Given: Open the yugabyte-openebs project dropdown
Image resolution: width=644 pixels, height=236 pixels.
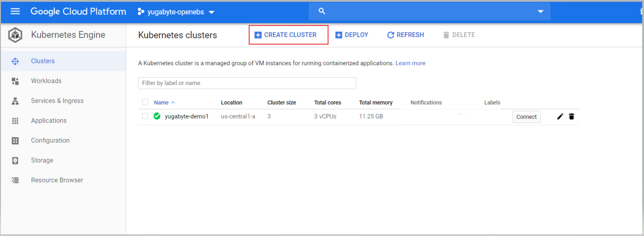Looking at the screenshot, I should click(x=177, y=12).
